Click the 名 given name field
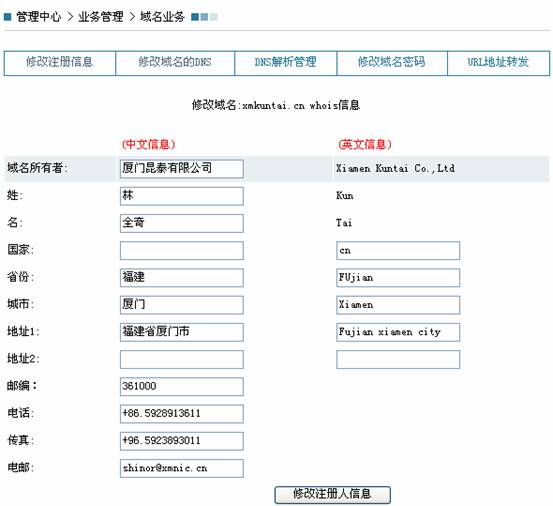553x506 pixels. [182, 223]
